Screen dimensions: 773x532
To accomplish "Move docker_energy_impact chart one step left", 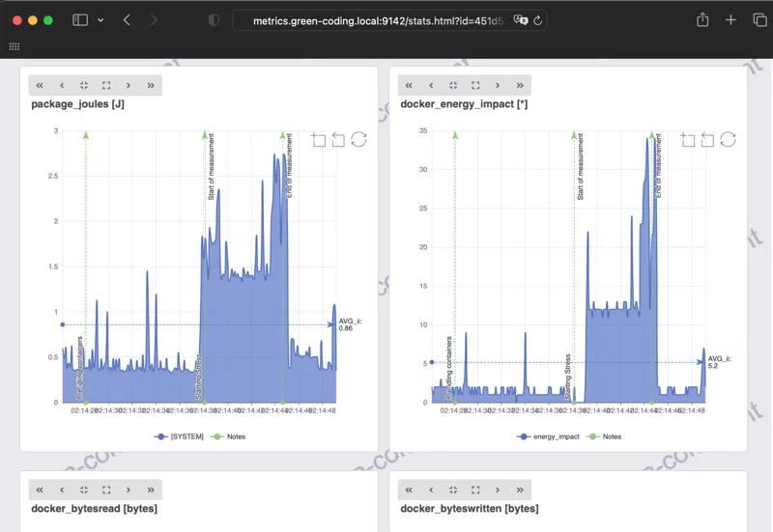I will tap(431, 85).
